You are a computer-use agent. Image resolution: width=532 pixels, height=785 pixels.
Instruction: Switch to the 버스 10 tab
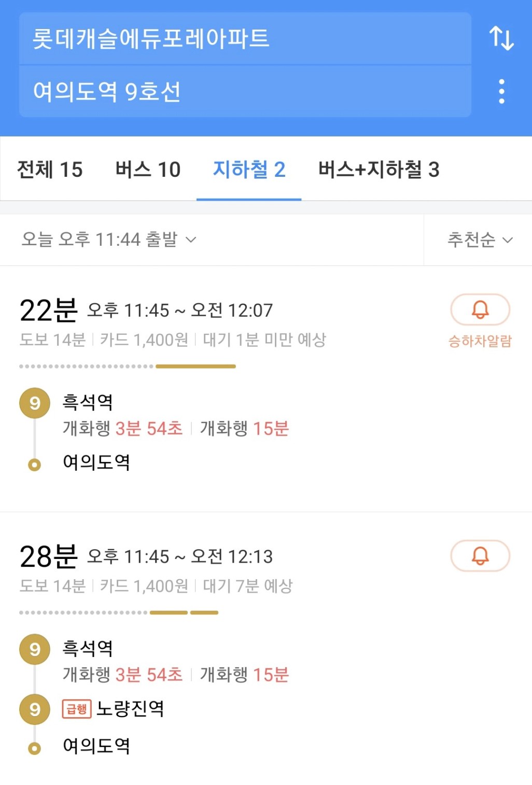148,170
